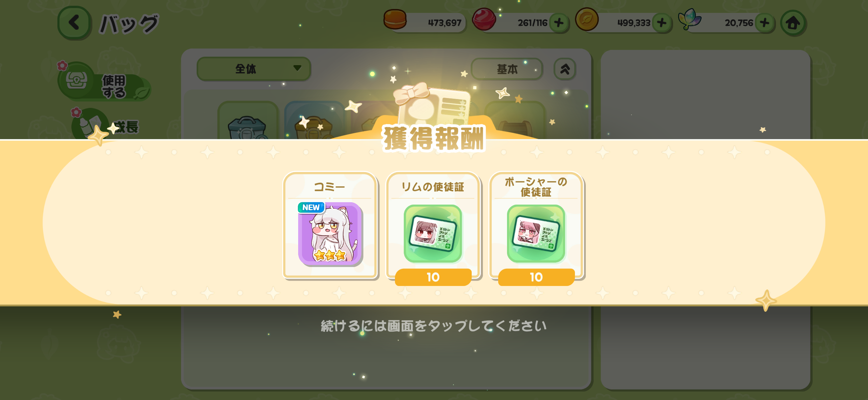Open the 基本 sort dropdown
868x400 pixels.
pyautogui.click(x=507, y=69)
